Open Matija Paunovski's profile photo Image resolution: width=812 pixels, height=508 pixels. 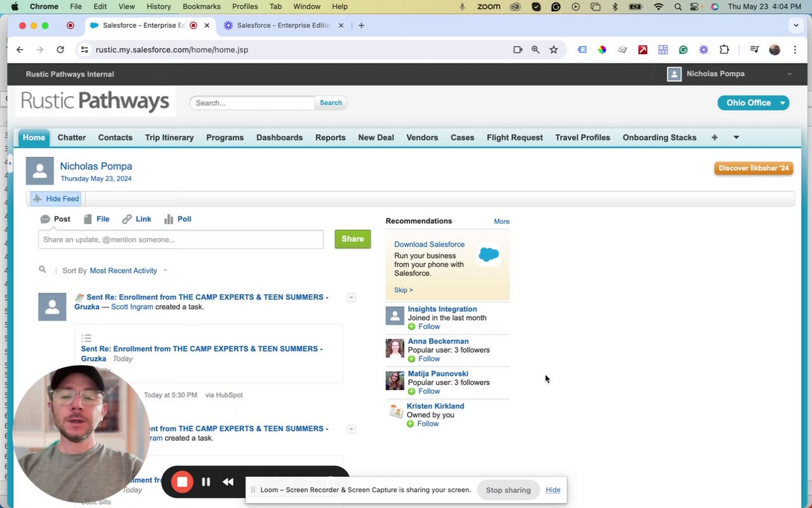click(395, 380)
